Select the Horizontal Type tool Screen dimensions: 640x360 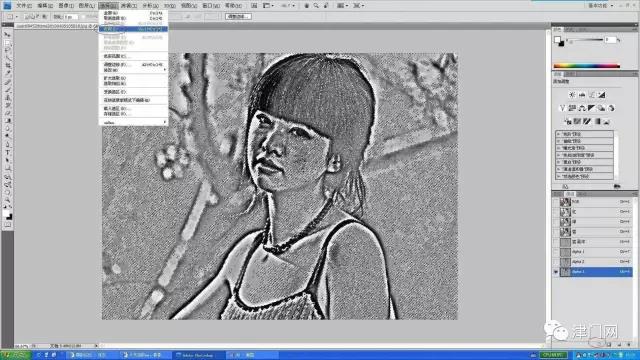[7, 153]
